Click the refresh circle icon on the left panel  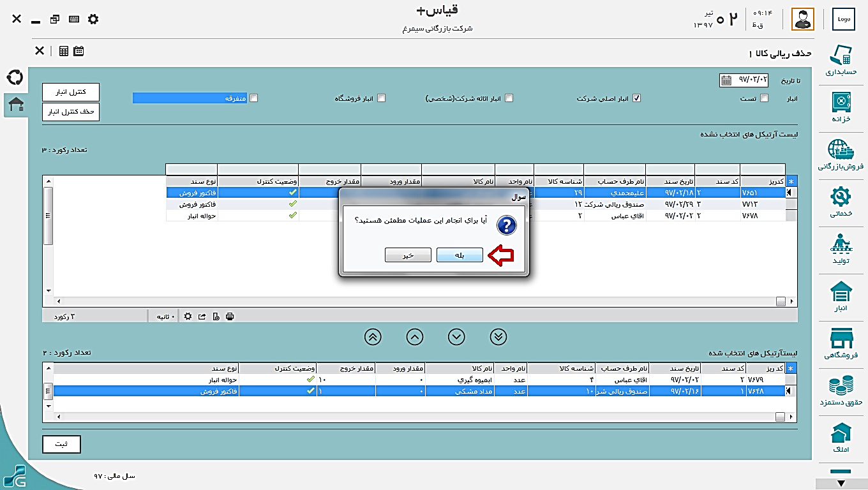(15, 78)
